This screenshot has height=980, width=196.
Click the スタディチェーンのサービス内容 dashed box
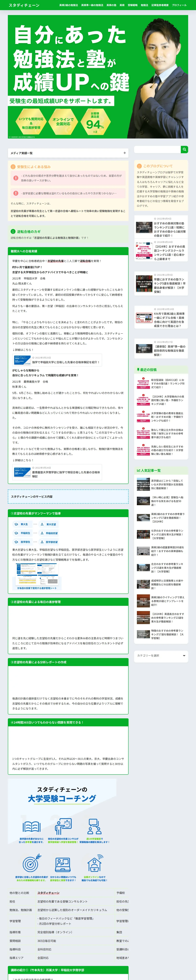point(68,497)
